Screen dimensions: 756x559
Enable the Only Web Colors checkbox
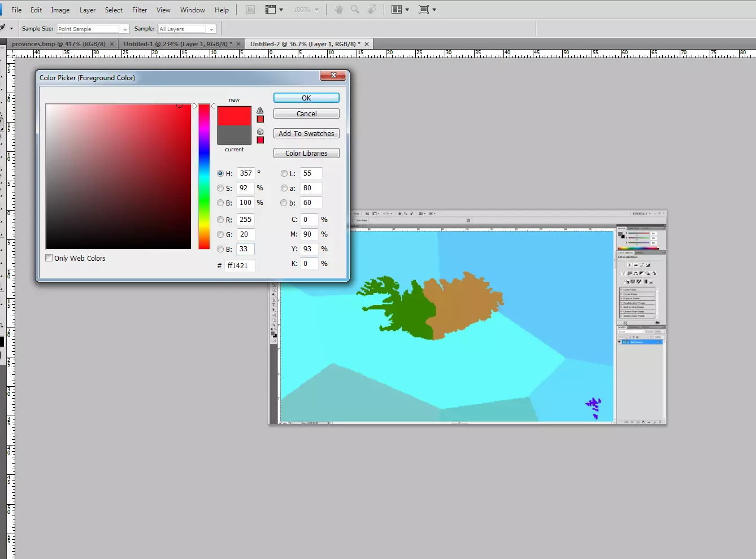49,258
